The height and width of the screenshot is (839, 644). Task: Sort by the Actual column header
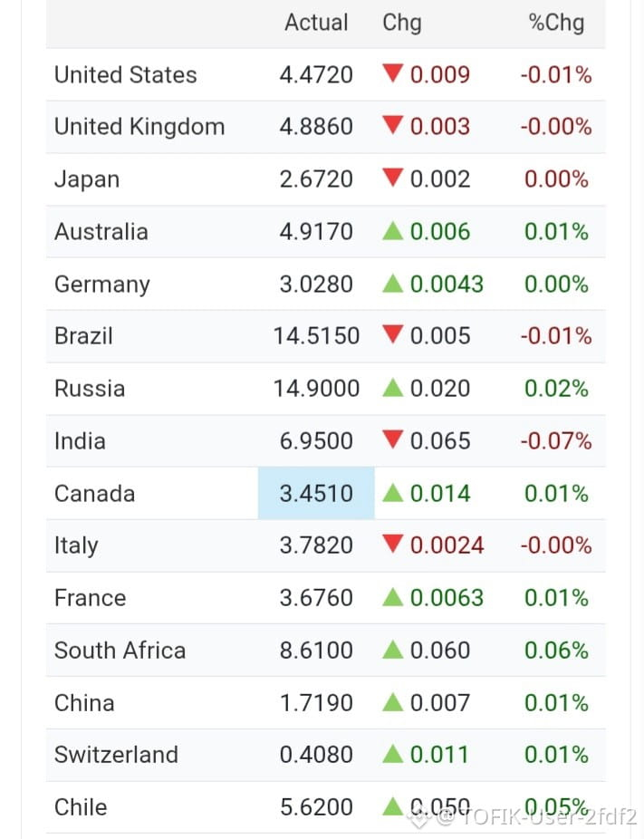pos(316,23)
